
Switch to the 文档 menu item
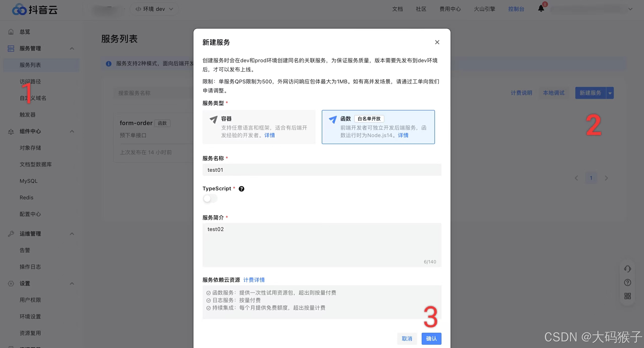(397, 9)
